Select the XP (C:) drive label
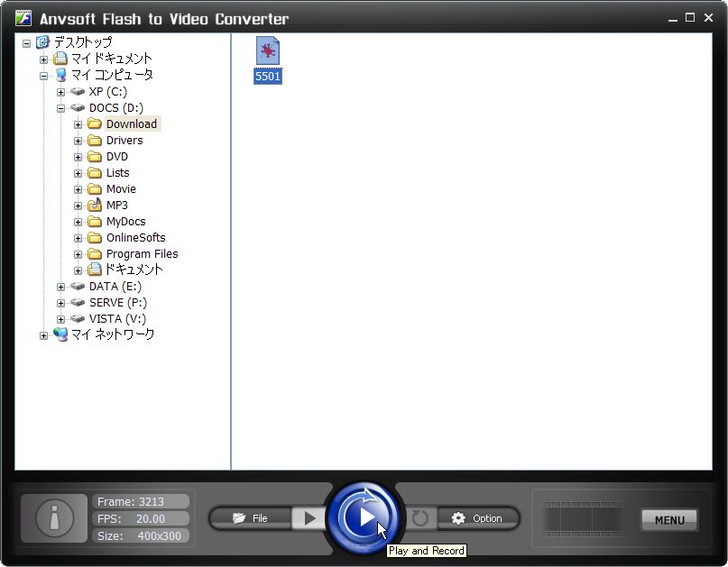The image size is (728, 567). [107, 91]
